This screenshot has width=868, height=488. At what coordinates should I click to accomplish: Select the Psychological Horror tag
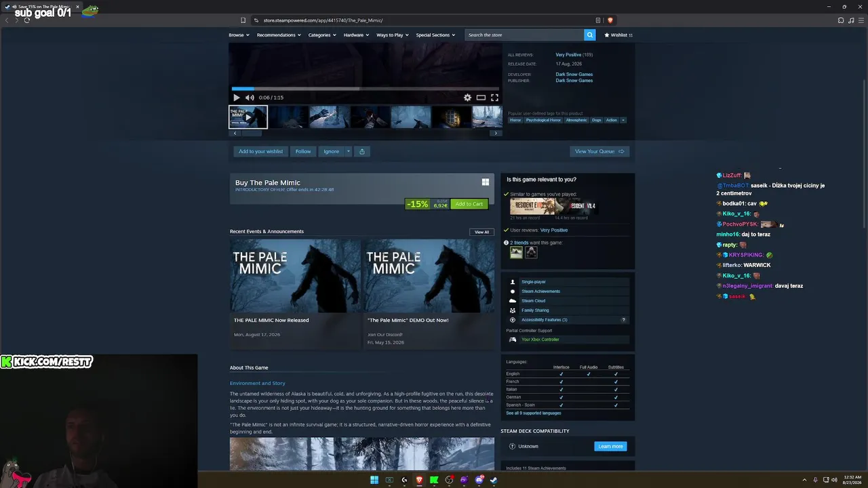click(x=543, y=120)
